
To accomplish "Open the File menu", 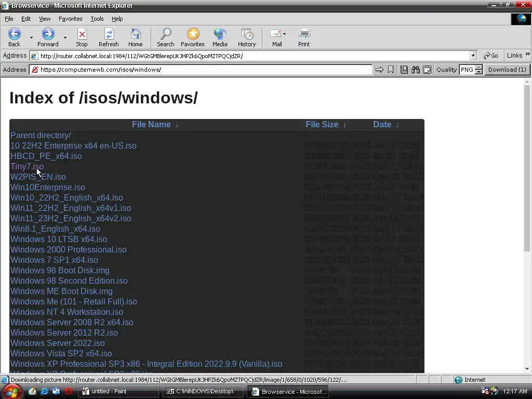I will coord(9,19).
